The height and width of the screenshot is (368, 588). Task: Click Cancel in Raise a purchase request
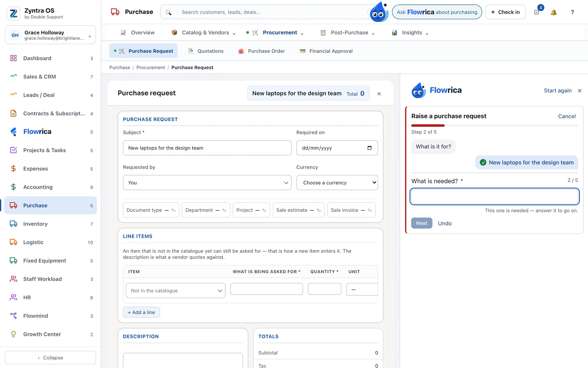567,116
